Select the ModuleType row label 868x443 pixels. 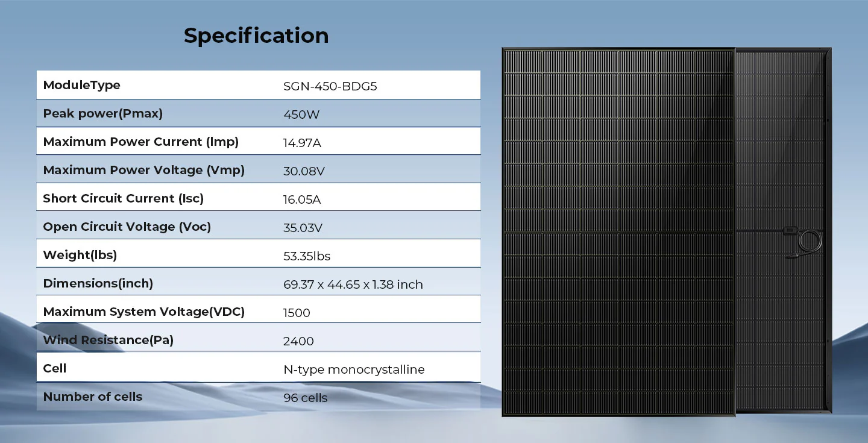point(81,85)
